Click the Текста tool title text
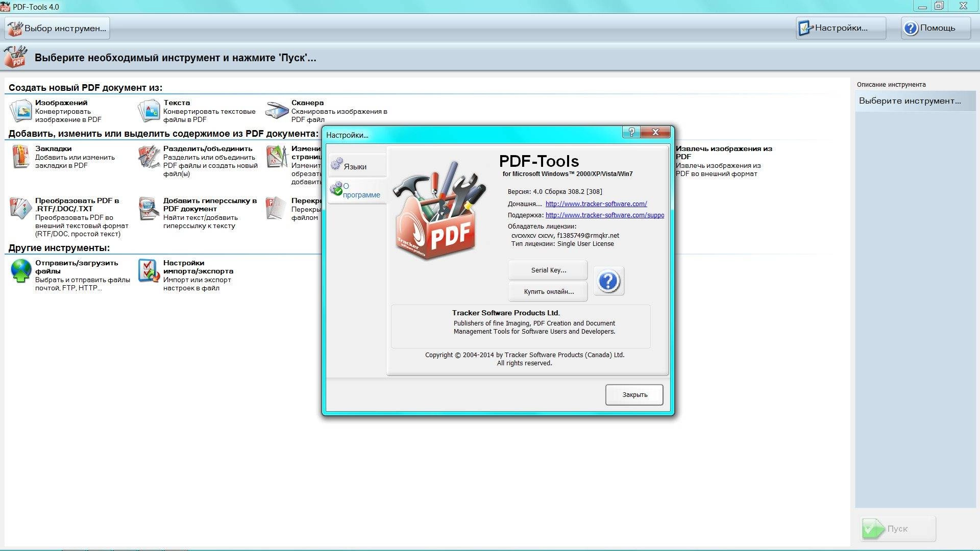980x551 pixels. [x=177, y=103]
